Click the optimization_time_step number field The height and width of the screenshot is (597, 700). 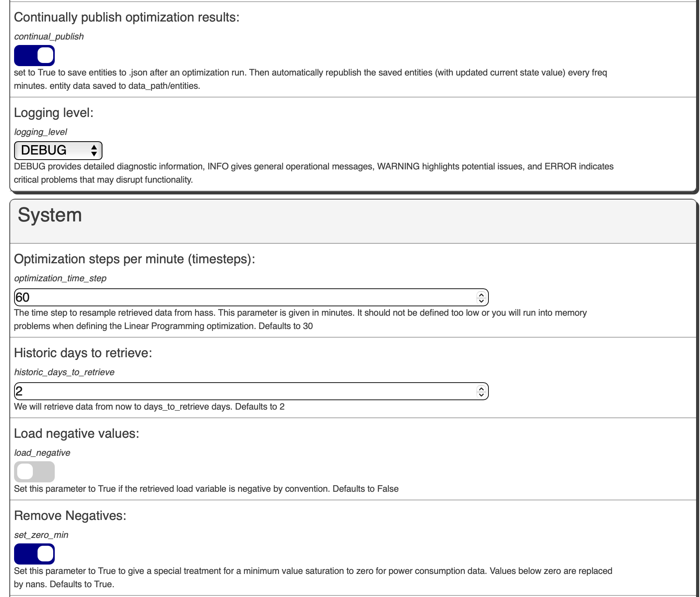pyautogui.click(x=251, y=297)
